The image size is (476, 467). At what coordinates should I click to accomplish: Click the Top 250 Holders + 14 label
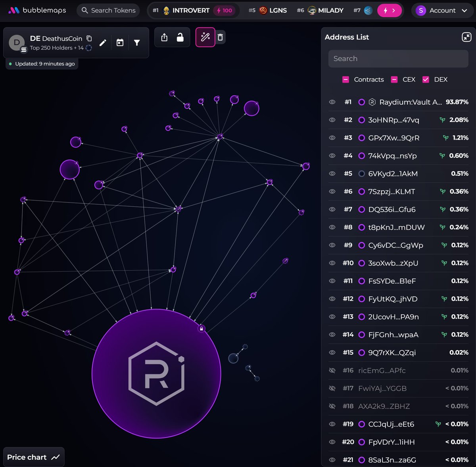pyautogui.click(x=57, y=48)
